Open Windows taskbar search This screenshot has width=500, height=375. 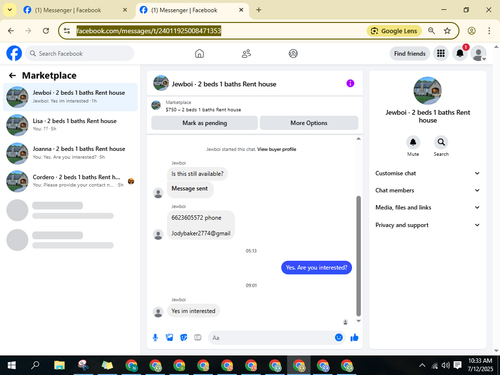[35, 365]
